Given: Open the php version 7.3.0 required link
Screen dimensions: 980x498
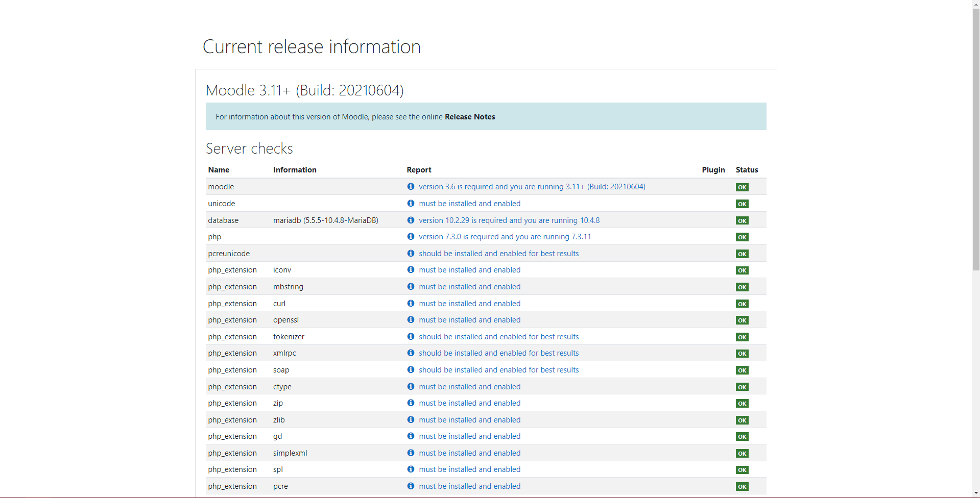Looking at the screenshot, I should coord(505,237).
